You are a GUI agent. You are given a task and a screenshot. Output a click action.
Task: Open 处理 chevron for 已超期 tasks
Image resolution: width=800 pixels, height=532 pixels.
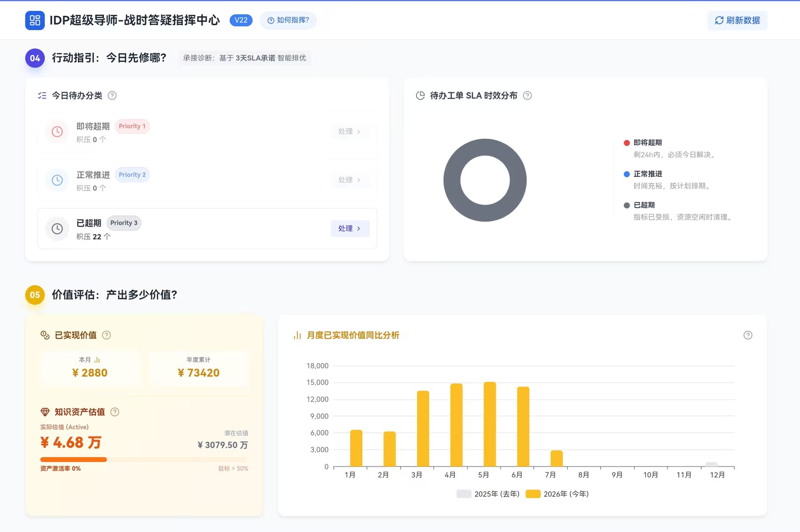350,229
